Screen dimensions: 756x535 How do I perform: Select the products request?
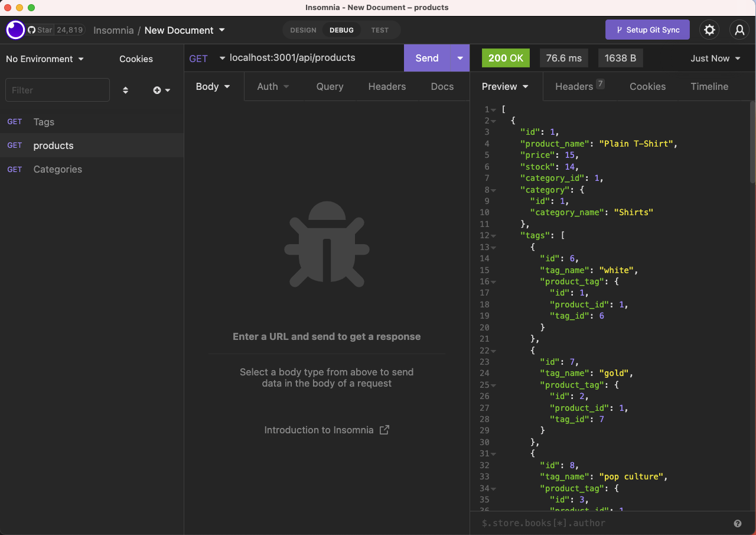[x=92, y=145]
